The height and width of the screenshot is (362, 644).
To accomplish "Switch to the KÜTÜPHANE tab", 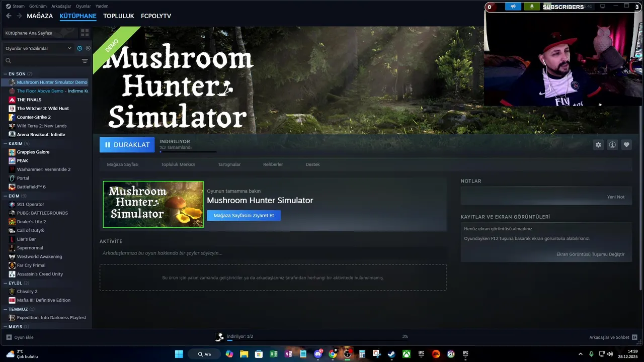I will click(x=78, y=16).
